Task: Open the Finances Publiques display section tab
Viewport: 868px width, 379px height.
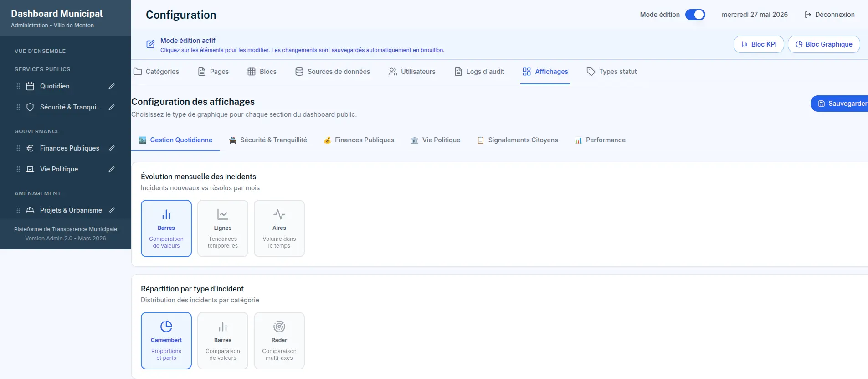Action: [359, 140]
